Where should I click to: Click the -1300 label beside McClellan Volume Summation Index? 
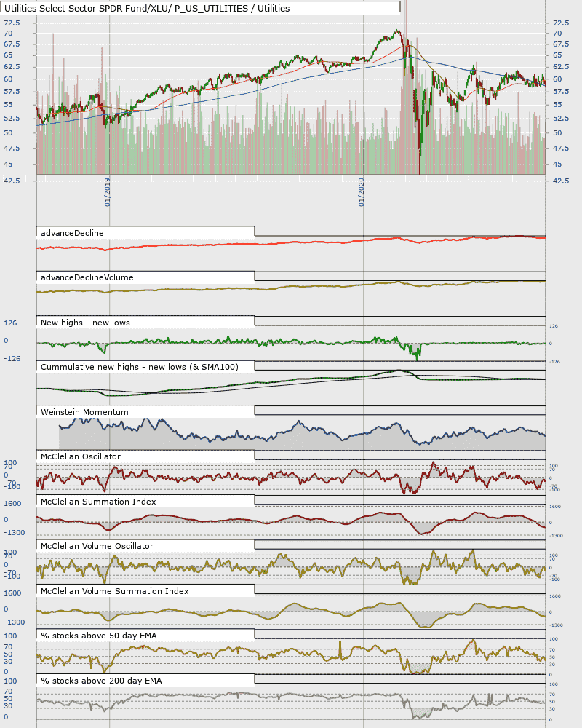(15, 622)
